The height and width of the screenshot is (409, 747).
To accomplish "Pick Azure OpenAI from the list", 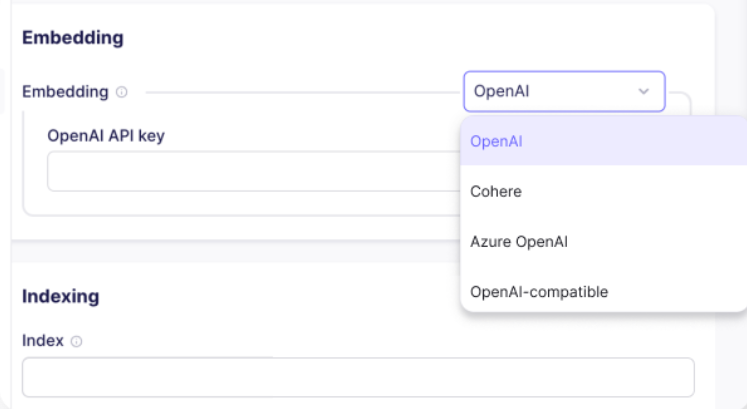I will pos(604,241).
